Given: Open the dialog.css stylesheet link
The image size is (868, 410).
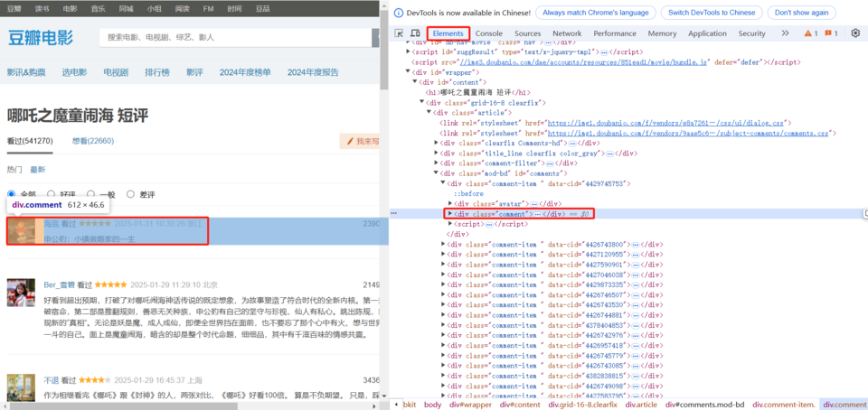Looking at the screenshot, I should coord(665,123).
